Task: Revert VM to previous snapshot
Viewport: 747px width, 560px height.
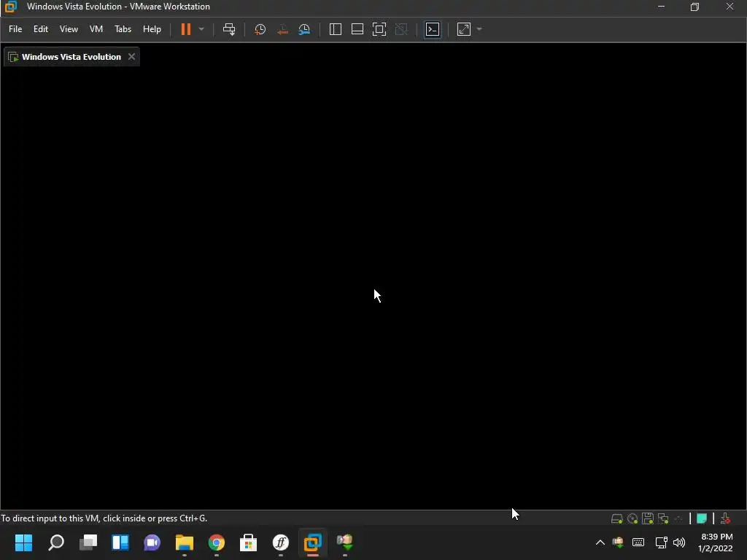Action: tap(282, 29)
